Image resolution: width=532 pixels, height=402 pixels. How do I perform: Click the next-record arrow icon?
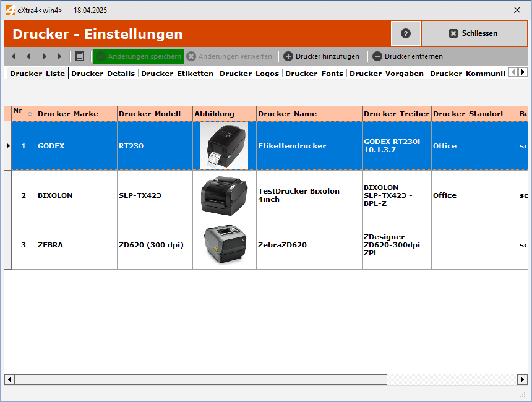[x=44, y=56]
